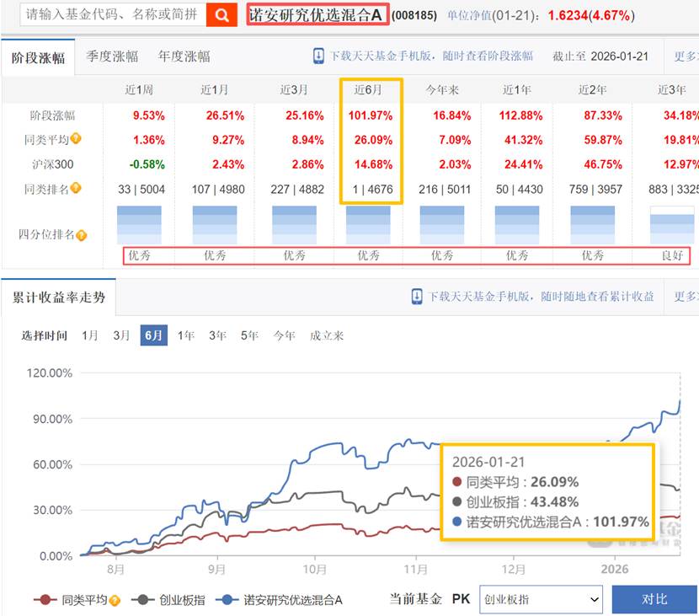Select the 1月 time range
This screenshot has width=699, height=616.
(89, 335)
